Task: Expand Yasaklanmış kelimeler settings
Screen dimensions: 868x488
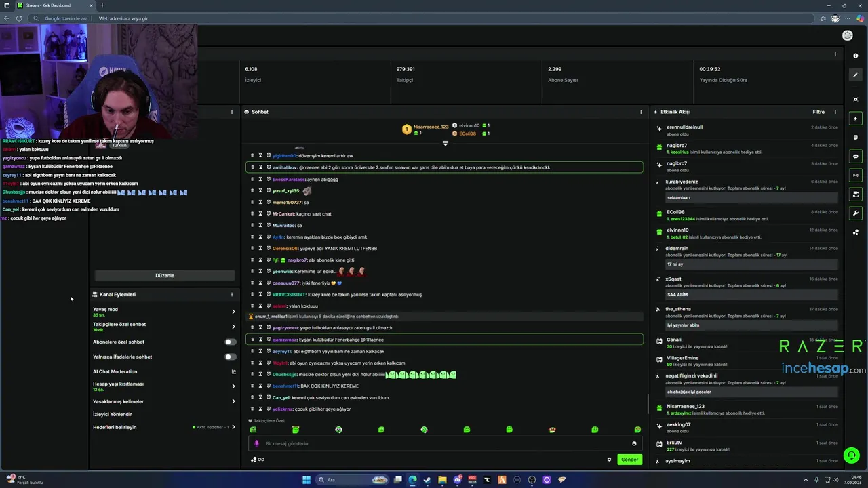Action: coord(233,401)
